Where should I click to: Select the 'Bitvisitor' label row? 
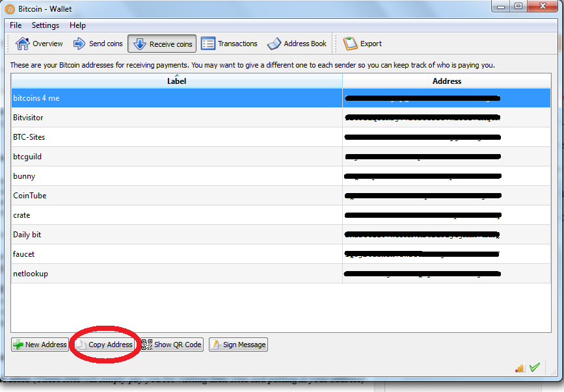(x=176, y=118)
